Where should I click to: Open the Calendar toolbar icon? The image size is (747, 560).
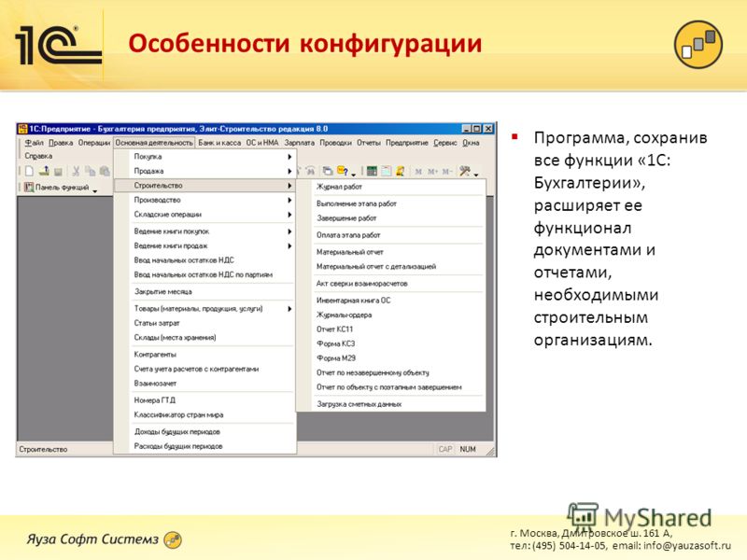(387, 171)
